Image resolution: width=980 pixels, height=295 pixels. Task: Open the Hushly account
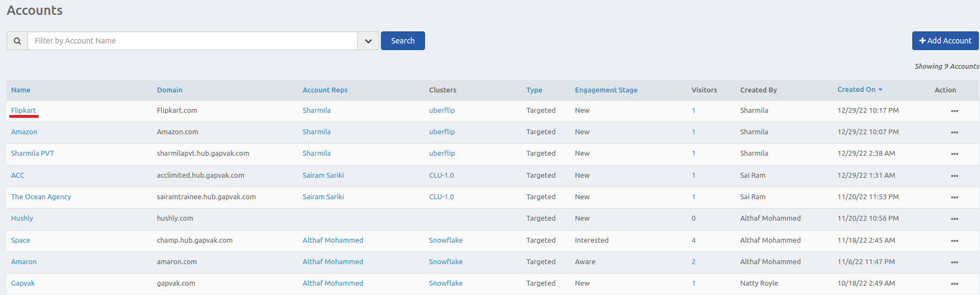pyautogui.click(x=22, y=218)
